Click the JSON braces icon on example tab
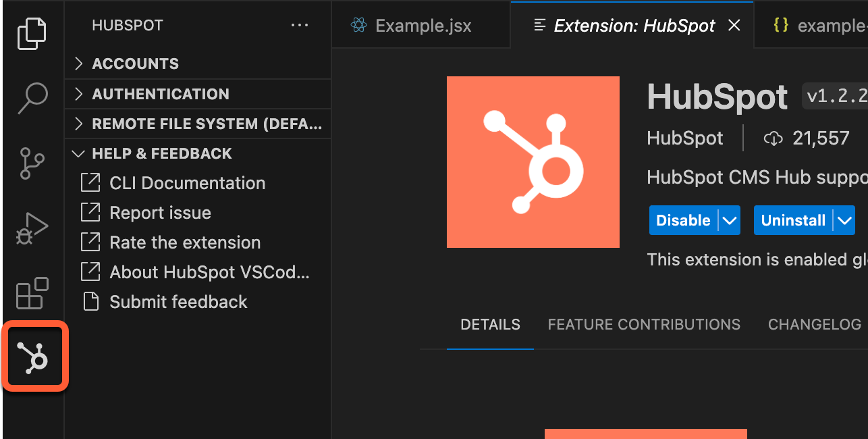Image resolution: width=868 pixels, height=439 pixels. 781,26
